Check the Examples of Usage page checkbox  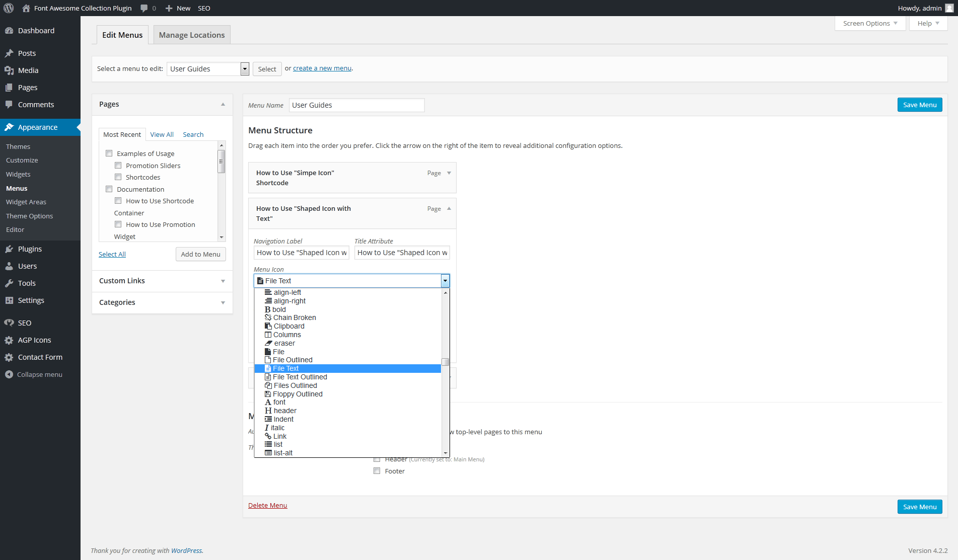click(x=109, y=153)
